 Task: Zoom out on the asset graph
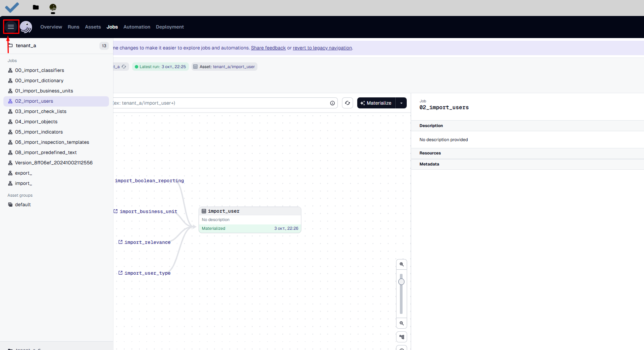point(401,323)
